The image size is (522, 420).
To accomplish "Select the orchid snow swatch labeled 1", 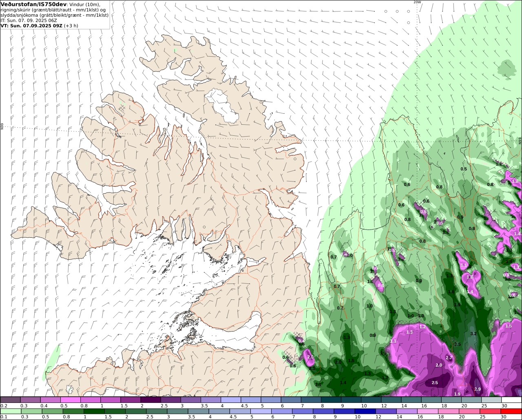I will coord(111,400).
